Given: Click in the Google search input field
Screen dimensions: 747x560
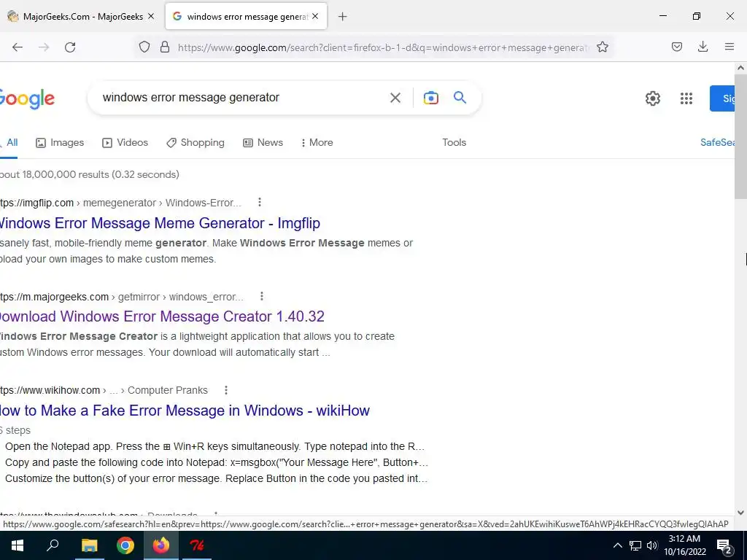Looking at the screenshot, I should [x=239, y=98].
